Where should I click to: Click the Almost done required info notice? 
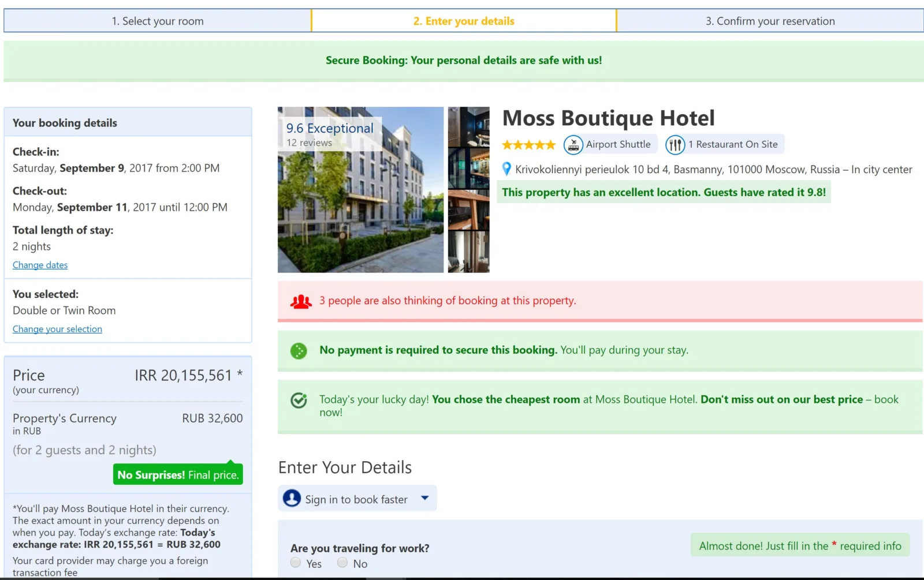point(800,545)
